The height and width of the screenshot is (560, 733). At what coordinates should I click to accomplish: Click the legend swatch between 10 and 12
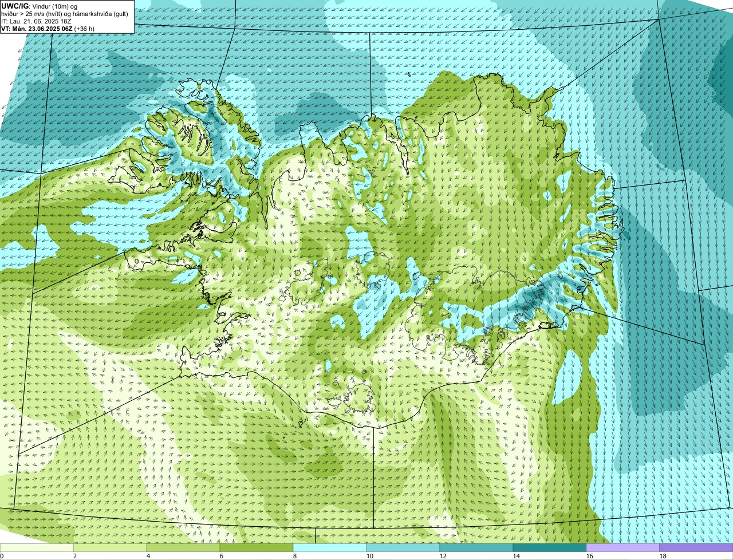point(403,548)
